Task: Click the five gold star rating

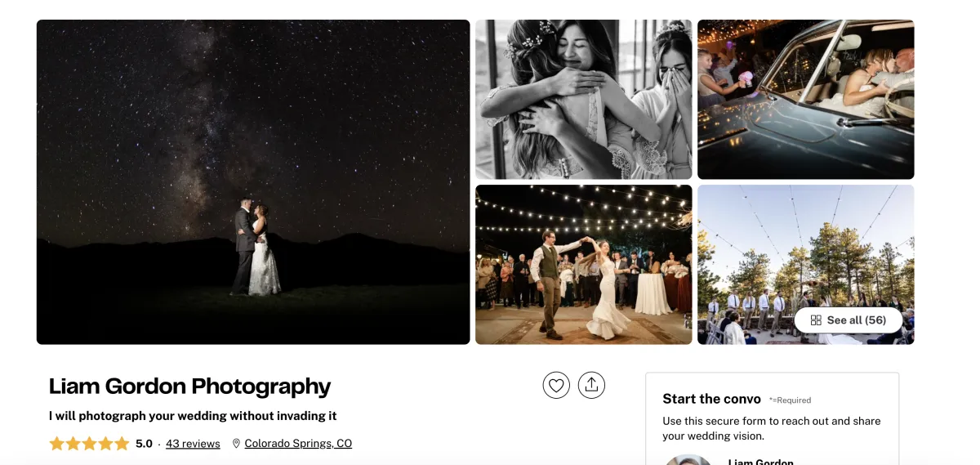Action: pos(89,444)
